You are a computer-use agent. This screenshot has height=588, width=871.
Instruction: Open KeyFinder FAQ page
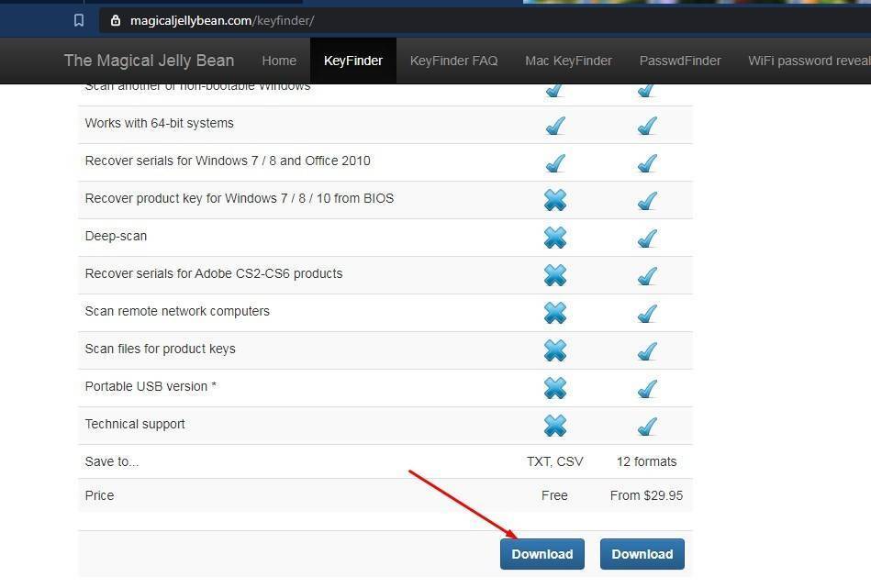453,61
